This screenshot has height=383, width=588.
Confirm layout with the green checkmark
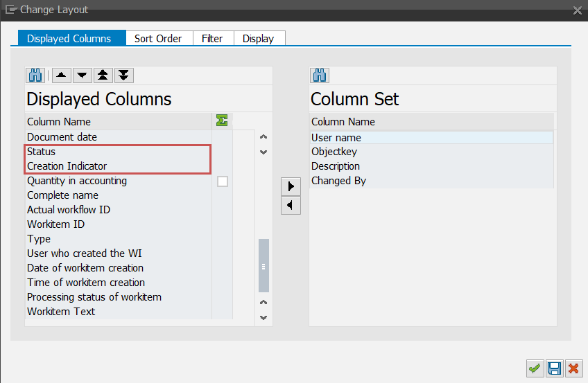coord(534,368)
